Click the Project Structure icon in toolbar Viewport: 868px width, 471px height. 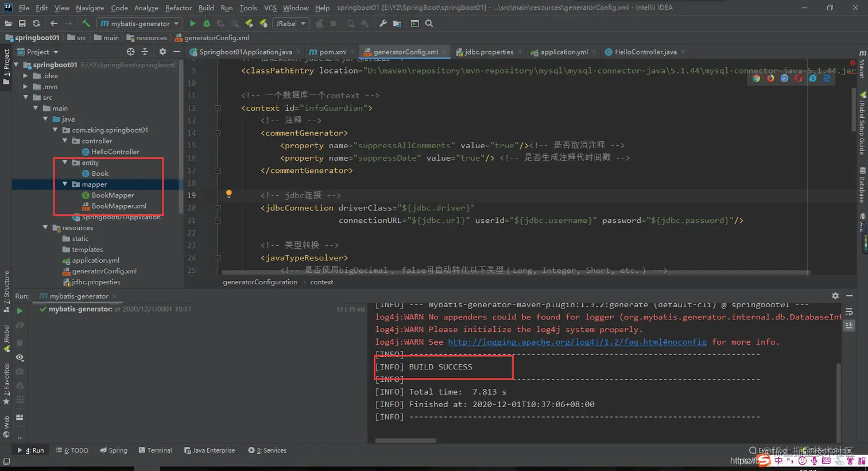(397, 24)
